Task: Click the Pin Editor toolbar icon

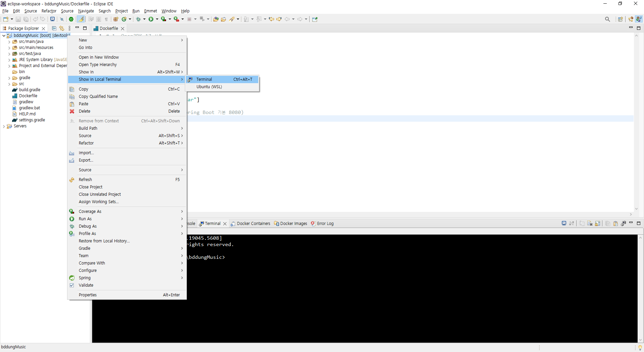Action: pos(315,19)
